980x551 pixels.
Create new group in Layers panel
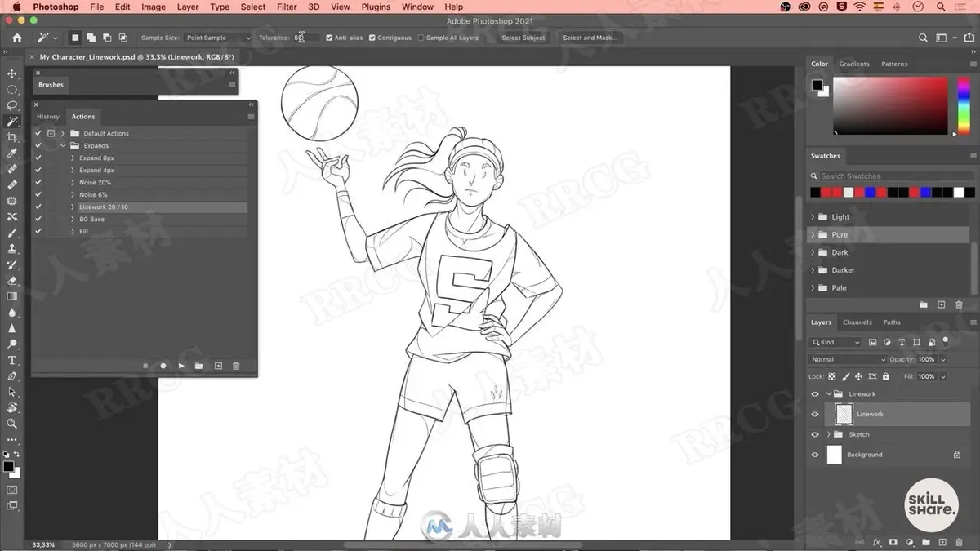pyautogui.click(x=926, y=541)
